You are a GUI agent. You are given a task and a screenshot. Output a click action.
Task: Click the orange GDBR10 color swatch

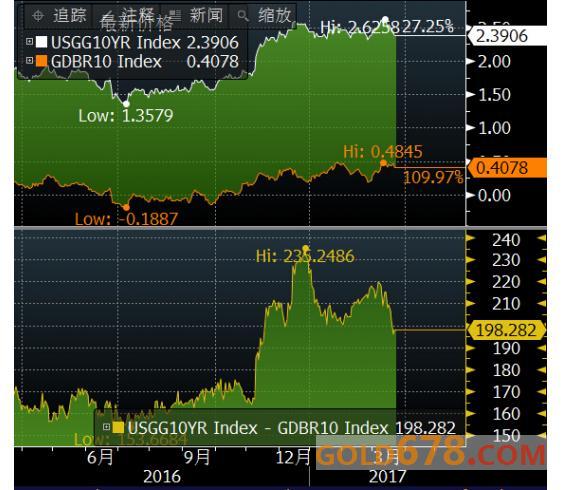[x=42, y=61]
